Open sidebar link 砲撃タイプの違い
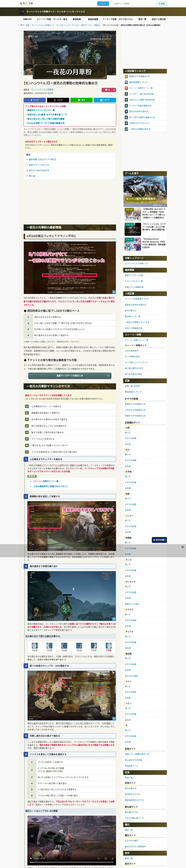186x868 pixels. (x=132, y=604)
